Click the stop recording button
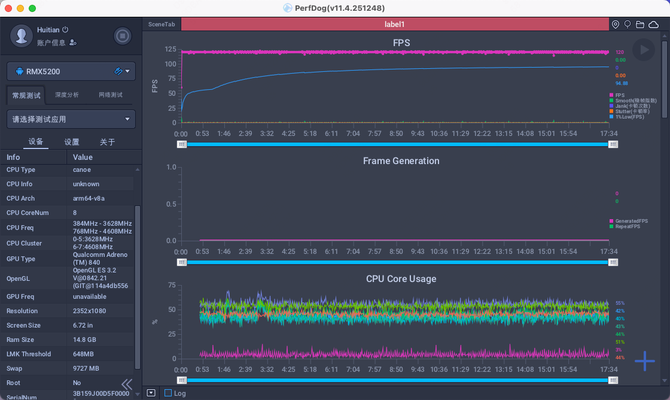Viewport: 670px width, 400px height. 122,37
